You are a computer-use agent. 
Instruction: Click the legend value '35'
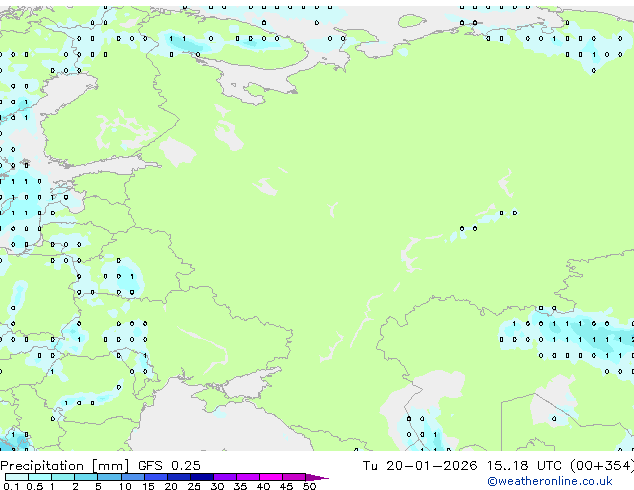coord(240,486)
